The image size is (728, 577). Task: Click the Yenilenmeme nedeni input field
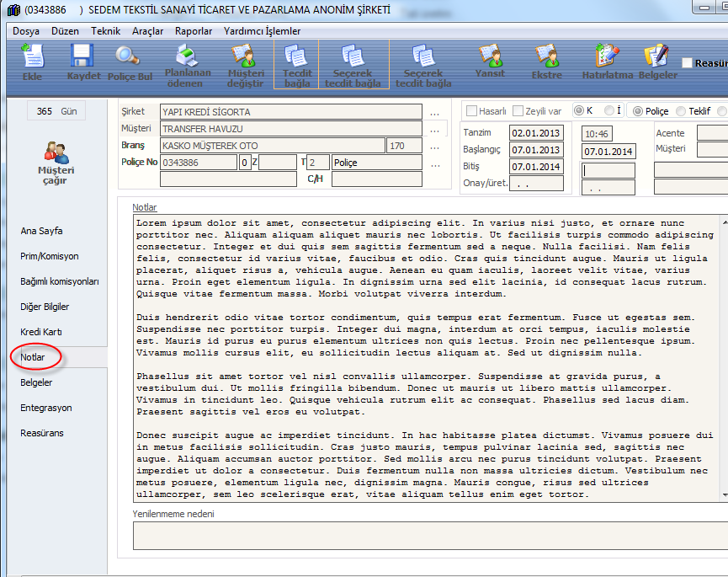point(429,535)
